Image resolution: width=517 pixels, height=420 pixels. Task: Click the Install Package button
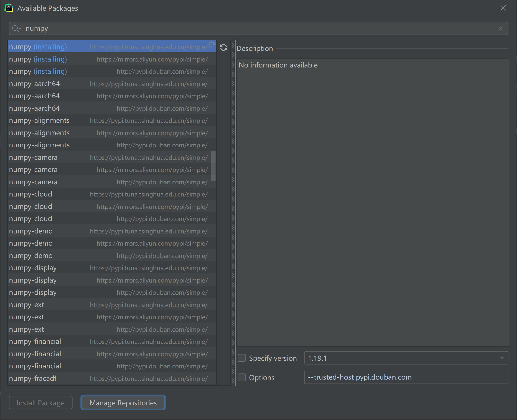[x=41, y=403]
